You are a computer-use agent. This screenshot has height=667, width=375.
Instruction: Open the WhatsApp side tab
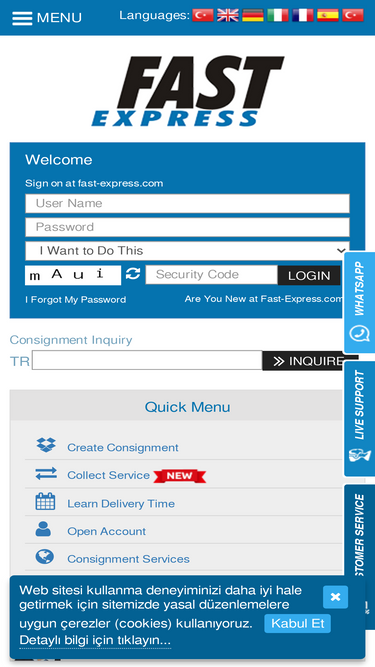(359, 302)
